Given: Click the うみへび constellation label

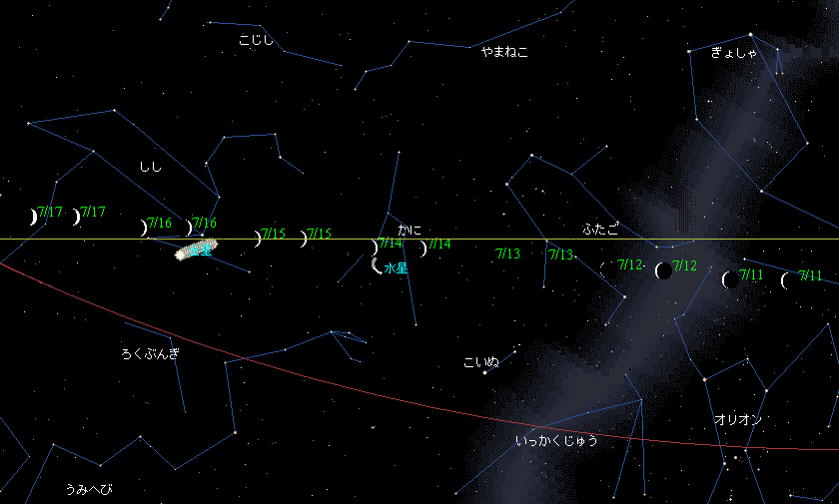Looking at the screenshot, I should coord(89,489).
